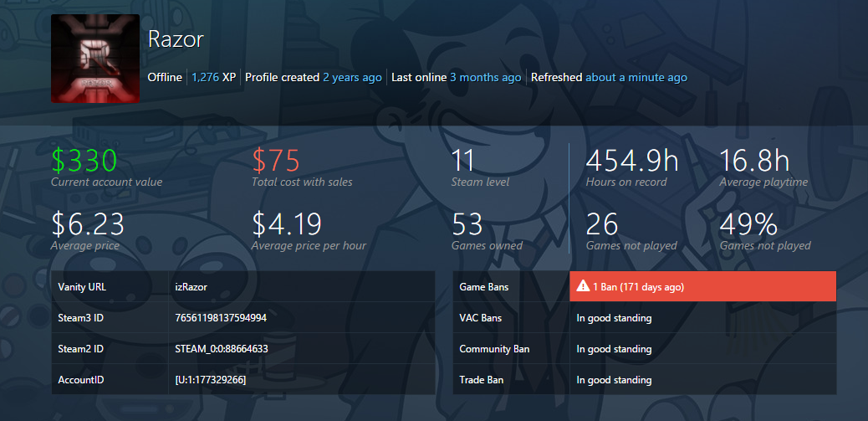Click the 'Profile created' label text
This screenshot has height=421, width=868.
coord(283,78)
